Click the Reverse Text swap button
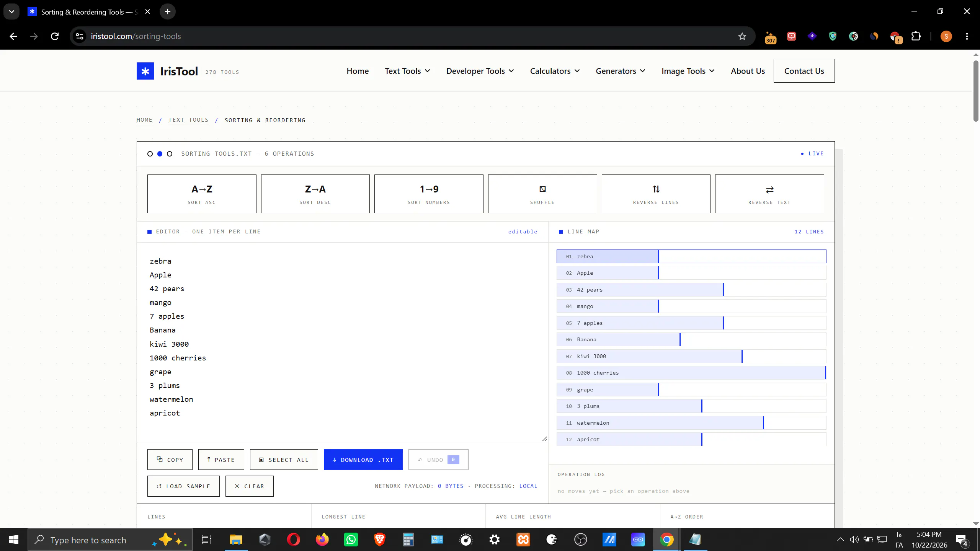 click(769, 194)
